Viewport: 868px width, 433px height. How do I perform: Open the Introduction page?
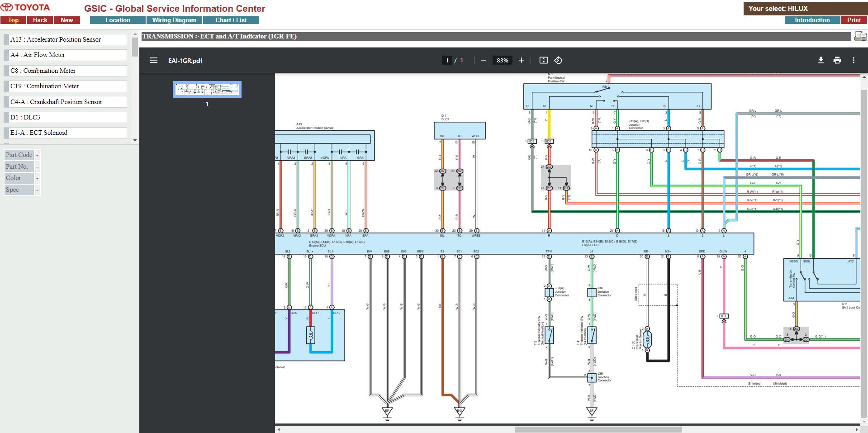(812, 20)
